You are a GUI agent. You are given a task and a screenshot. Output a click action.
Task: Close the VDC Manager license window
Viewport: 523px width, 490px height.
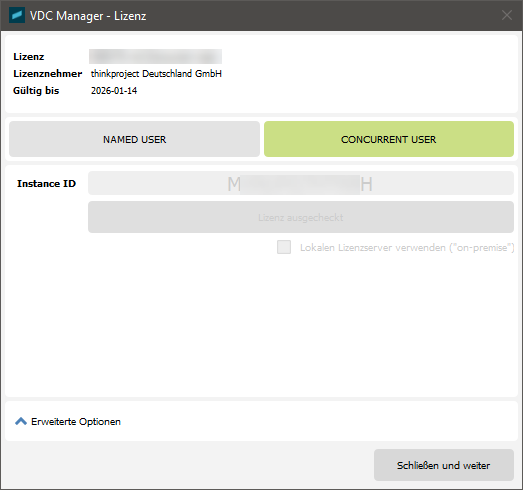point(507,15)
